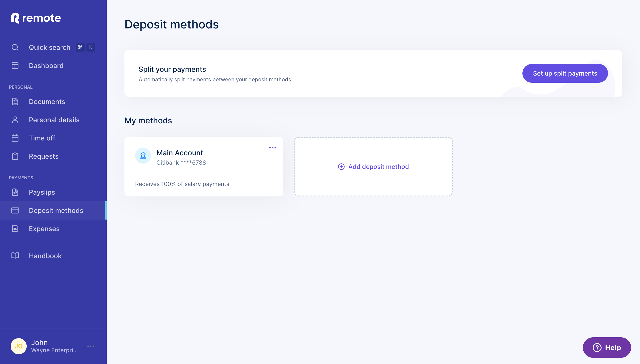Click the Time off calendar icon
This screenshot has width=640, height=364.
pyautogui.click(x=15, y=138)
